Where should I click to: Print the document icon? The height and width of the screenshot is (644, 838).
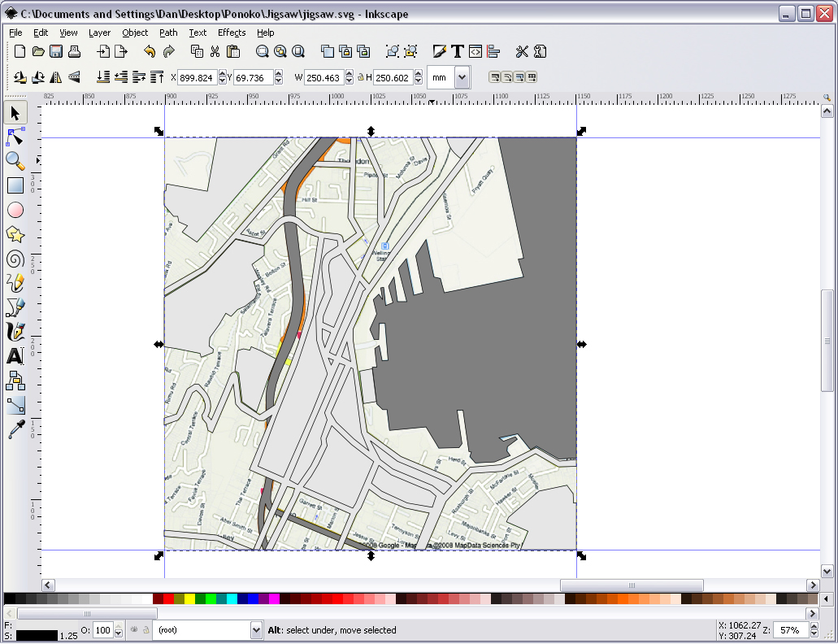[x=74, y=51]
